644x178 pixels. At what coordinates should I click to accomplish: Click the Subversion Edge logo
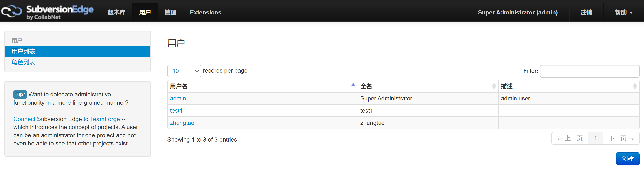click(x=47, y=12)
